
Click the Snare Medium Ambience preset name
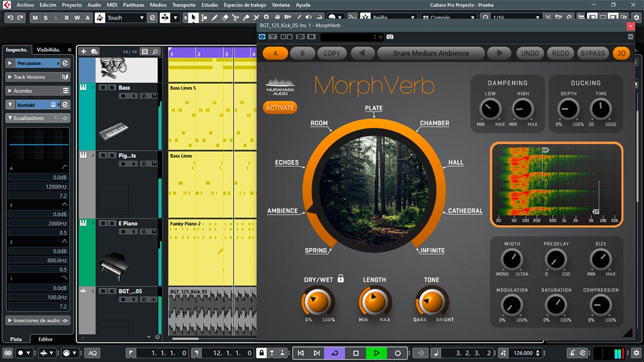(x=431, y=53)
